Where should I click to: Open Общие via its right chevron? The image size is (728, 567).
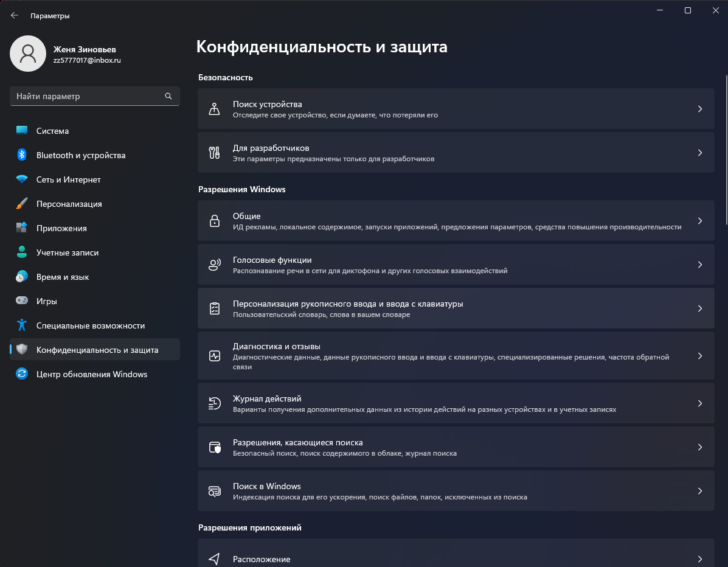click(x=699, y=221)
